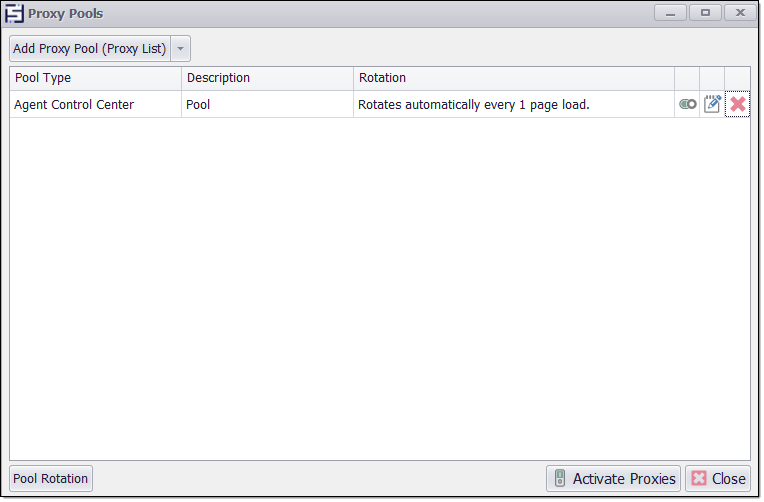Minimize the Proxy Pools window
The height and width of the screenshot is (502, 764).
click(x=670, y=13)
